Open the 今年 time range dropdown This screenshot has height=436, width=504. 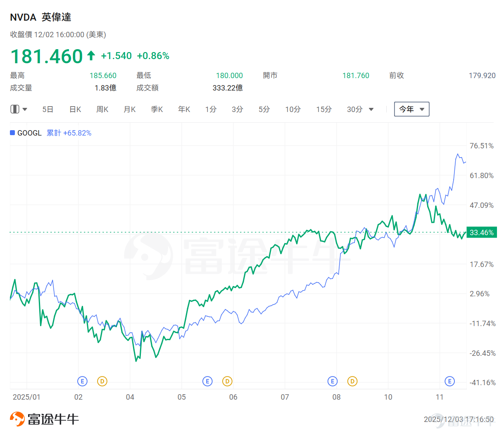click(x=411, y=109)
